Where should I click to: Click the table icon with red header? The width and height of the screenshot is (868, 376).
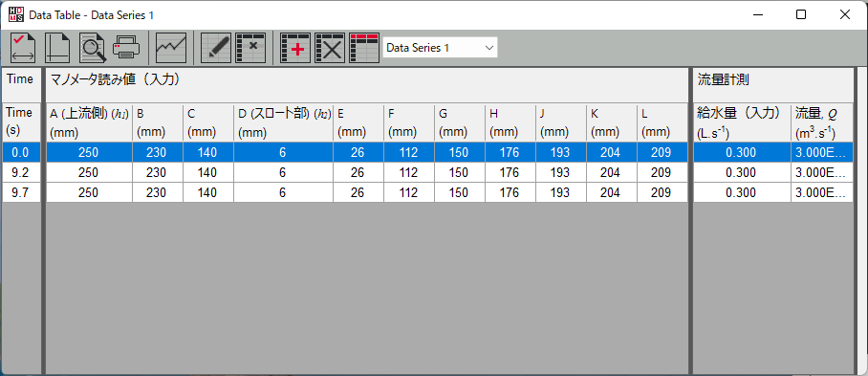tap(364, 48)
